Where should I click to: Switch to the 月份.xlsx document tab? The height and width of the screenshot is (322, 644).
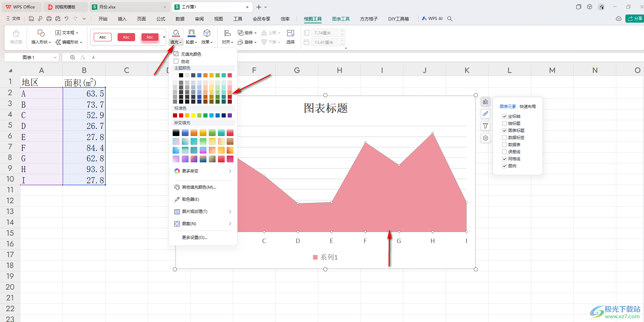click(x=129, y=7)
